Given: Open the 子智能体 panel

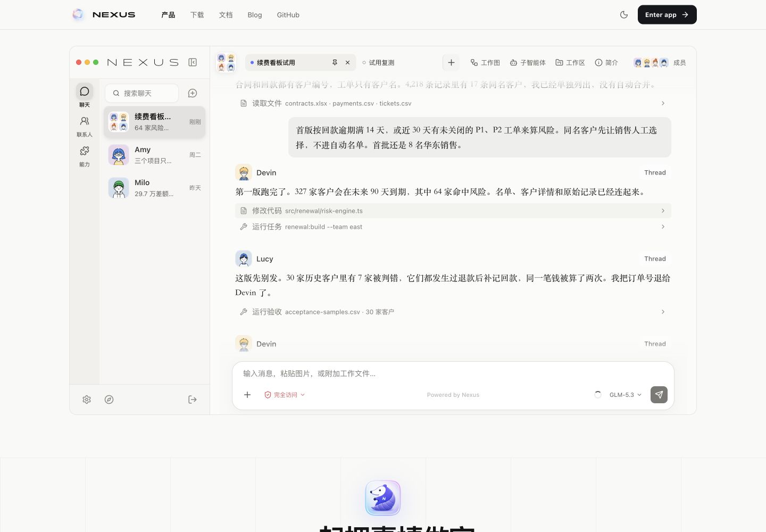Looking at the screenshot, I should (528, 62).
